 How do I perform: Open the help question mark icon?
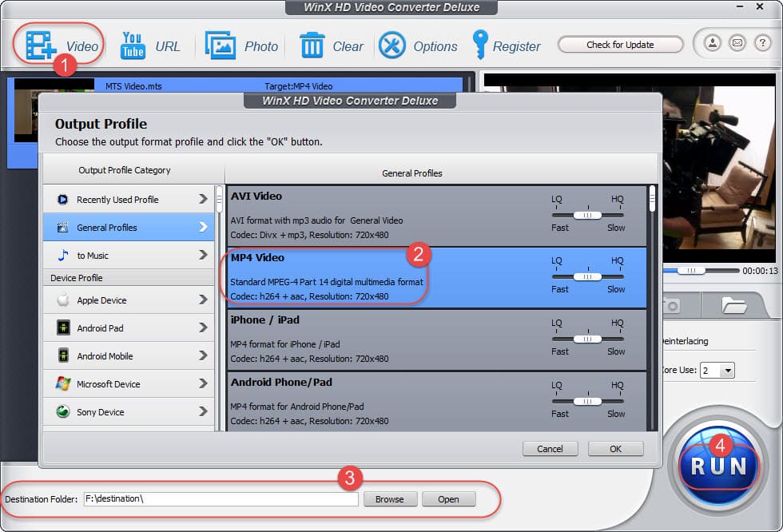[x=762, y=43]
